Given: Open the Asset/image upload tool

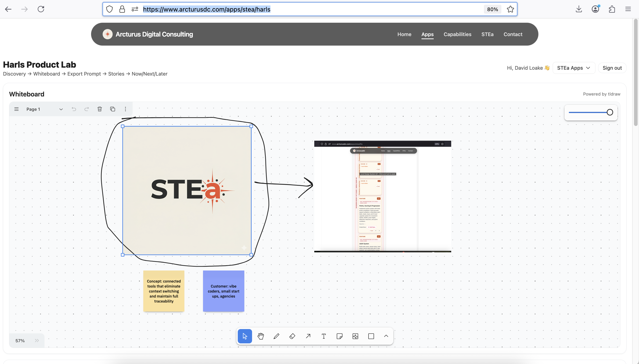Looking at the screenshot, I should click(x=355, y=336).
